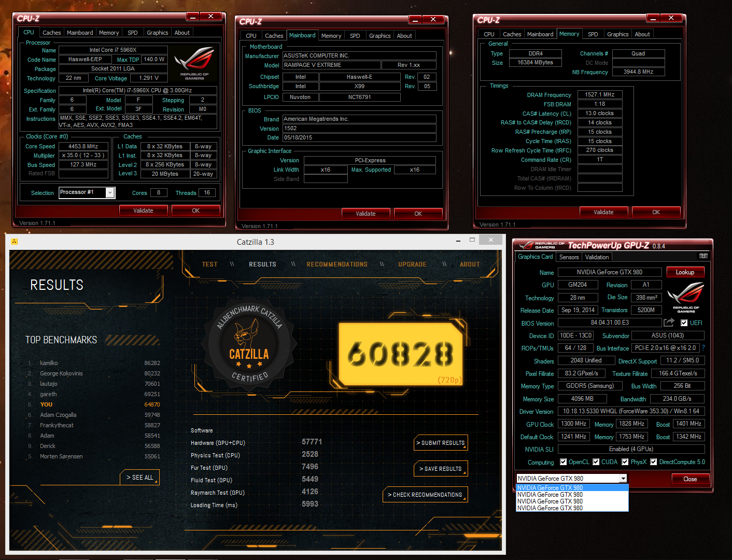Select kamilko entry in top benchmarks
Image resolution: width=732 pixels, height=560 pixels.
pyautogui.click(x=93, y=363)
